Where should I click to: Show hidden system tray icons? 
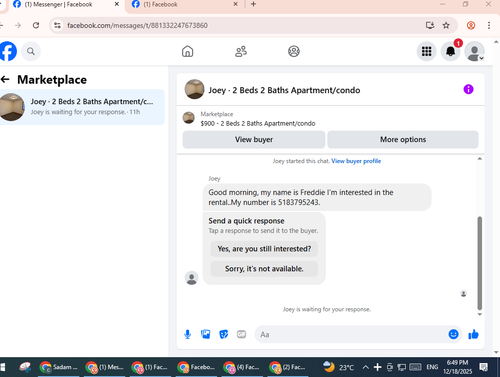tap(365, 367)
